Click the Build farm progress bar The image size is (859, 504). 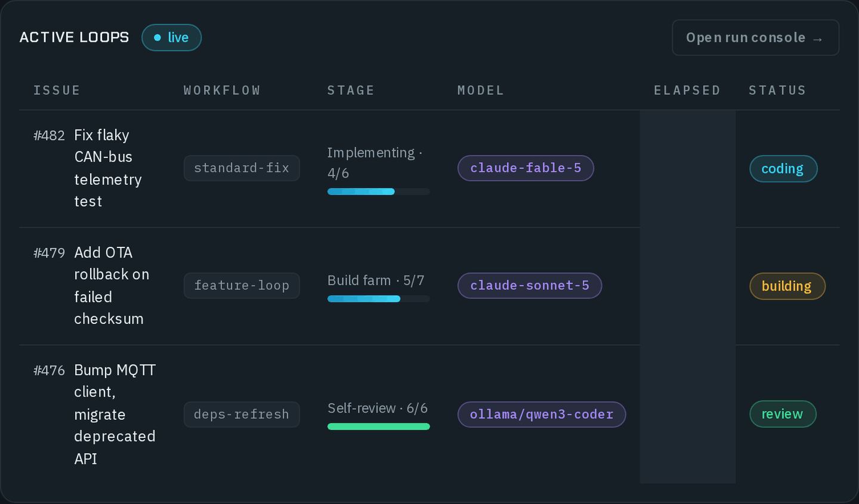(x=379, y=299)
